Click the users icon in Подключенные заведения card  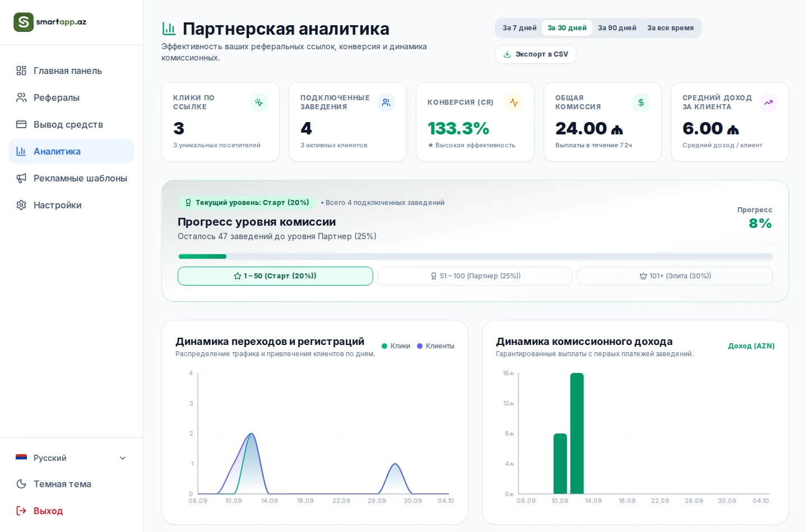(x=386, y=102)
